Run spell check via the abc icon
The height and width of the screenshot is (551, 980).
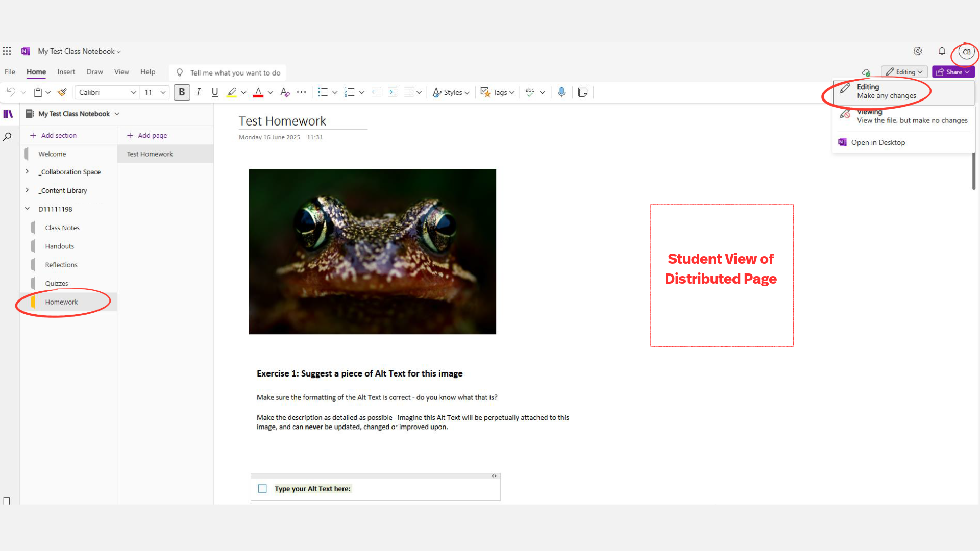point(530,92)
